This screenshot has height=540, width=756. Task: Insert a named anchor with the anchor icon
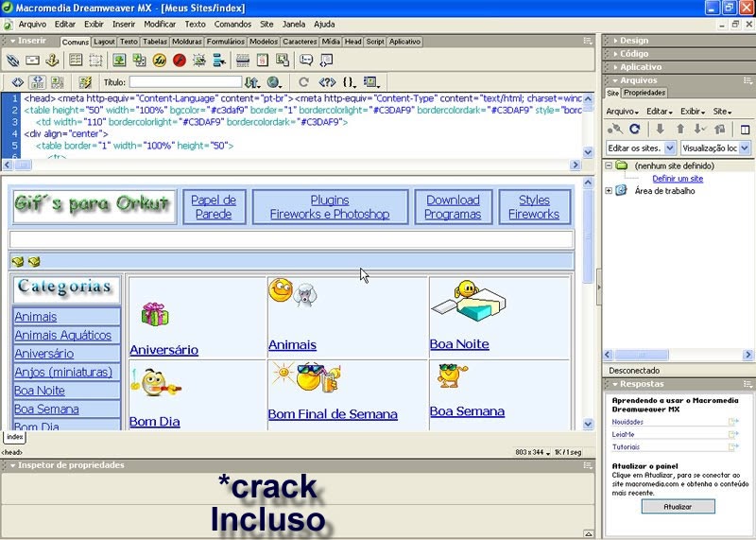pyautogui.click(x=52, y=61)
